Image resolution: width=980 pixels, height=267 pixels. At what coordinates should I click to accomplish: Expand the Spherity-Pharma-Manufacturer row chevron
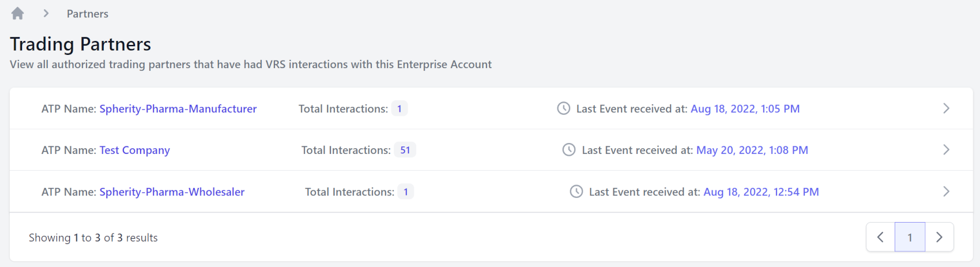click(946, 108)
